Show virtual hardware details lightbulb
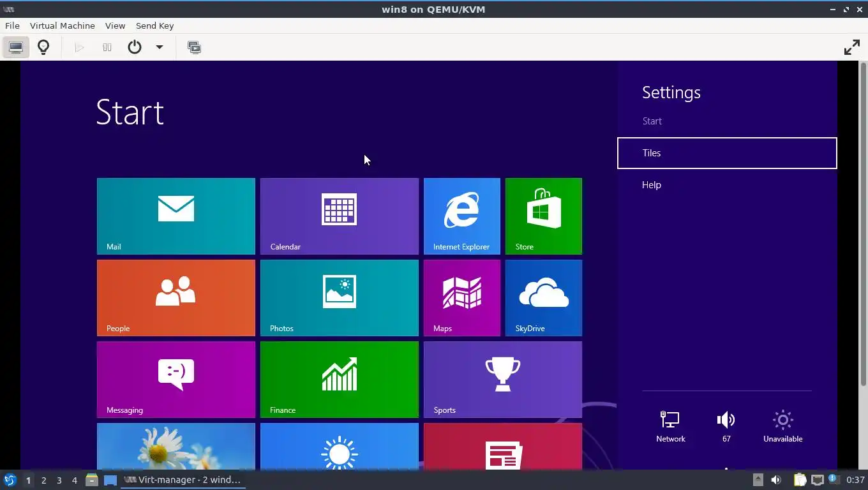868x490 pixels. tap(43, 47)
